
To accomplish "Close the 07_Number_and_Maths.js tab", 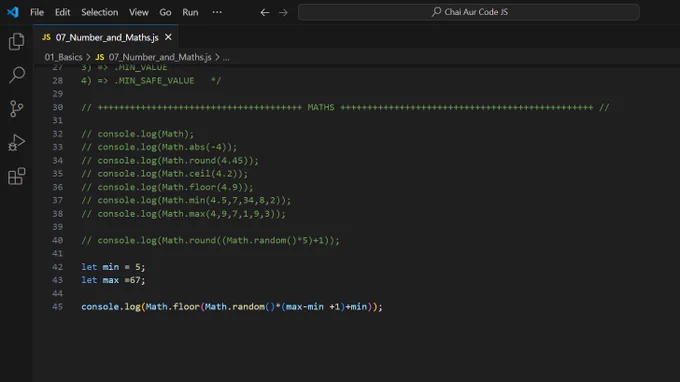I will [x=168, y=37].
